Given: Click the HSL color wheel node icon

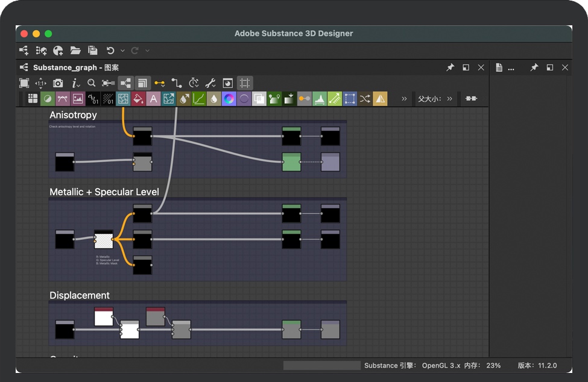Looking at the screenshot, I should (229, 99).
